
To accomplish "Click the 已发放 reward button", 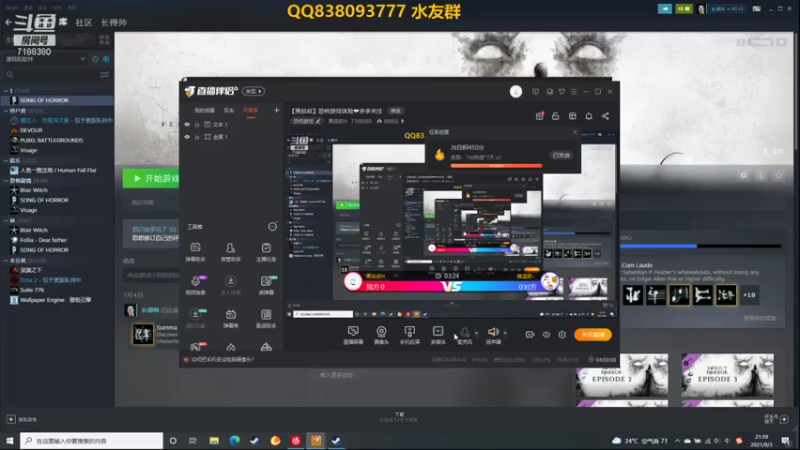I will pos(561,155).
